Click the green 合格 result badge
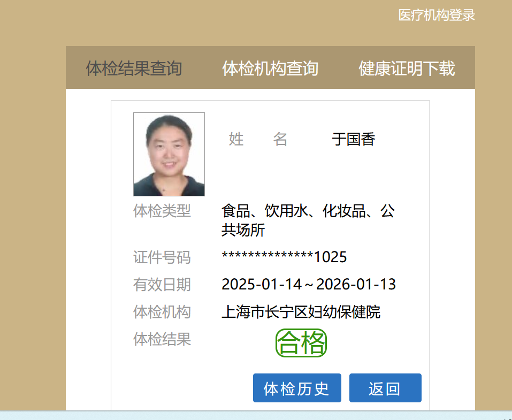Screen dimensions: 512x420 pos(301,343)
